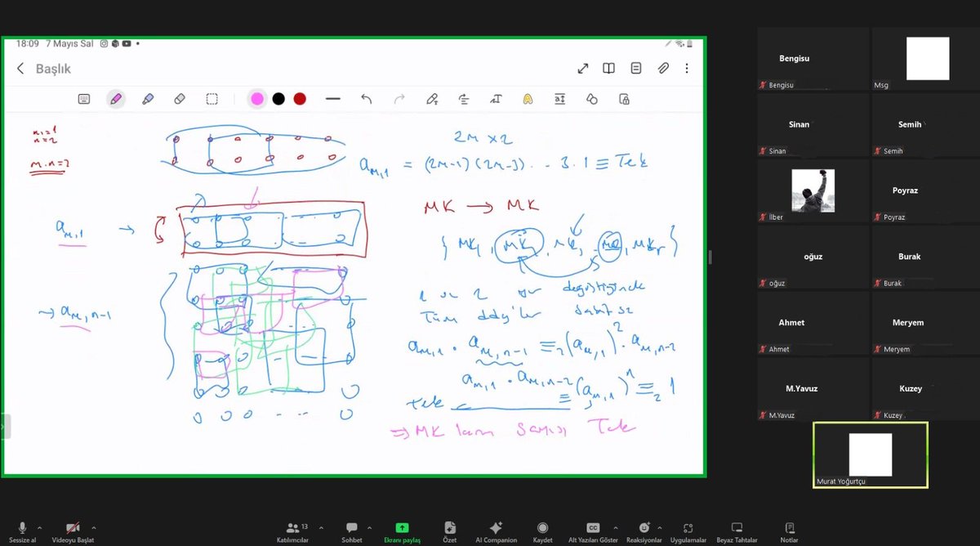The image size is (980, 546).
Task: Open the Özet summary feature
Action: click(x=449, y=532)
